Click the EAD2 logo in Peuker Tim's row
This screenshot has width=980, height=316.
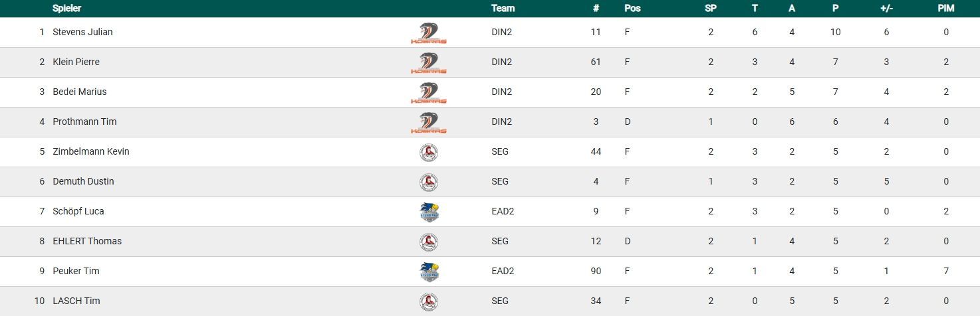point(429,272)
